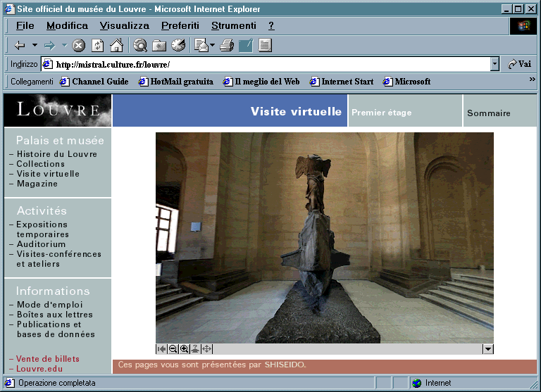541x392 pixels.
Task: Open the Favorites folder toolbar icon
Action: coord(159,45)
